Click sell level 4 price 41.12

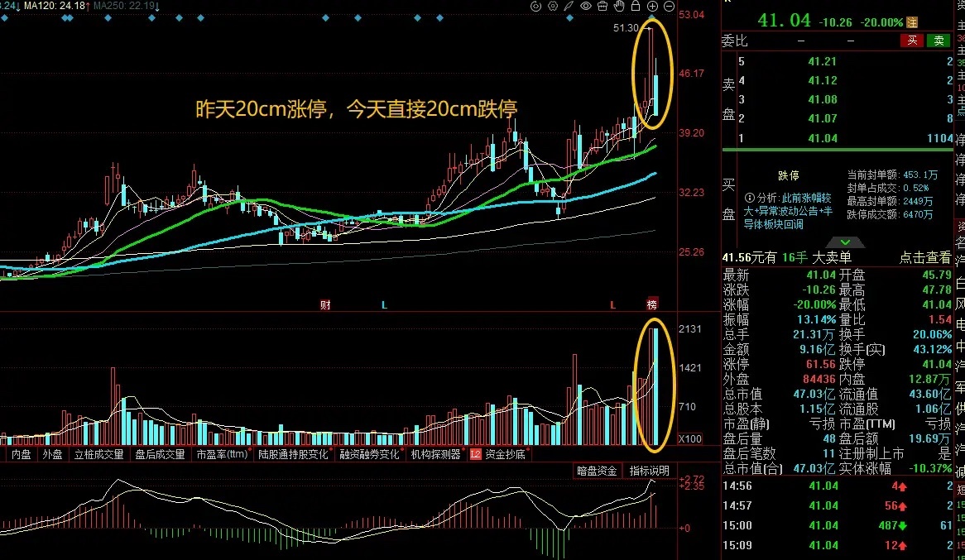click(822, 80)
